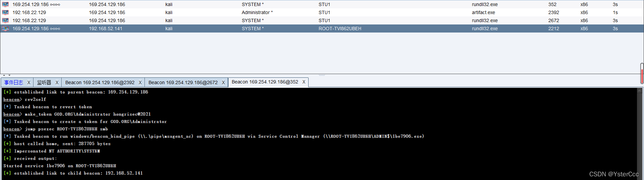
Task: Click the PID 352 cell
Action: pos(552,4)
